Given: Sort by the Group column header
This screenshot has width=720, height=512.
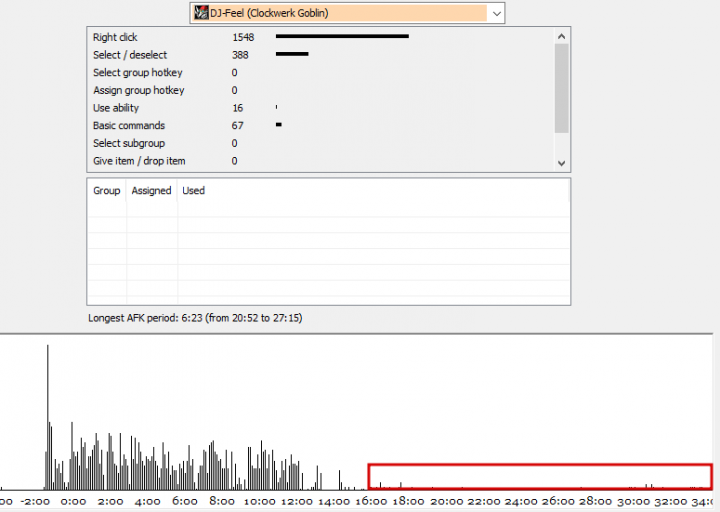Looking at the screenshot, I should 107,191.
